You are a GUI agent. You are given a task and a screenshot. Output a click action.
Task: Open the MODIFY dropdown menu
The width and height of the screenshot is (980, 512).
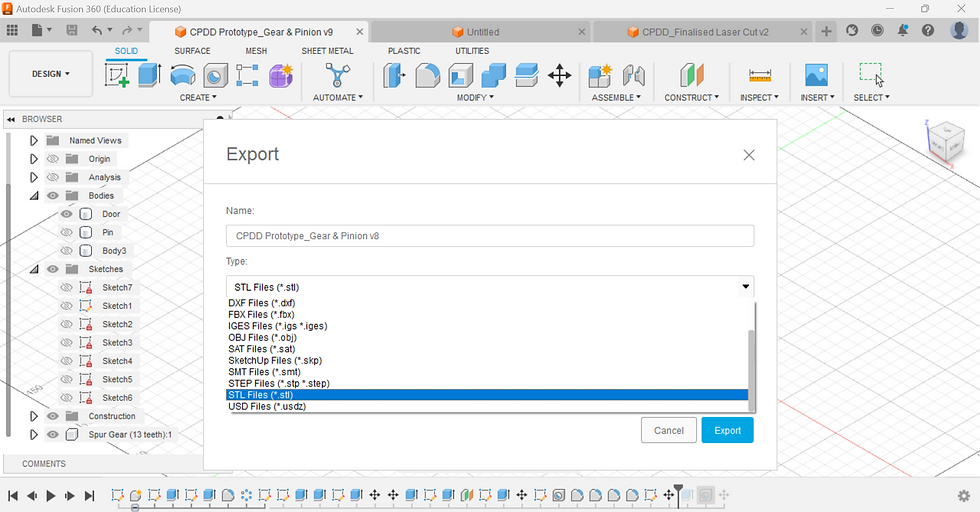pos(475,98)
